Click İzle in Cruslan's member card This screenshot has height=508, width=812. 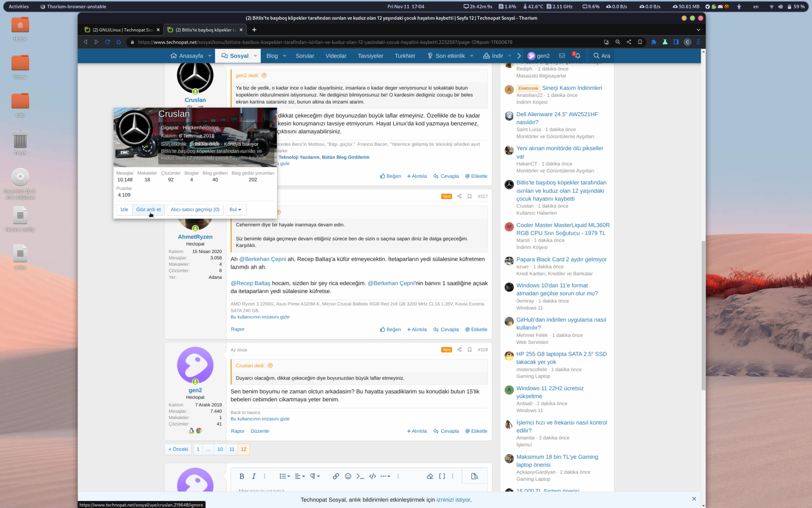[124, 210]
